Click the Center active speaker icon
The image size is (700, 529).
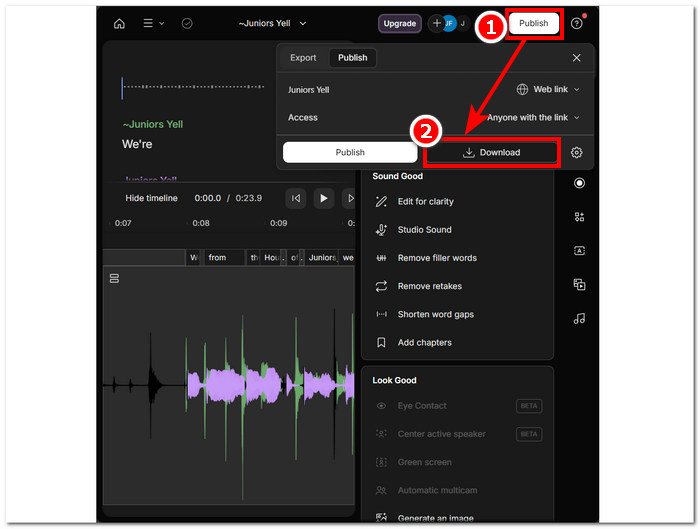pos(381,434)
